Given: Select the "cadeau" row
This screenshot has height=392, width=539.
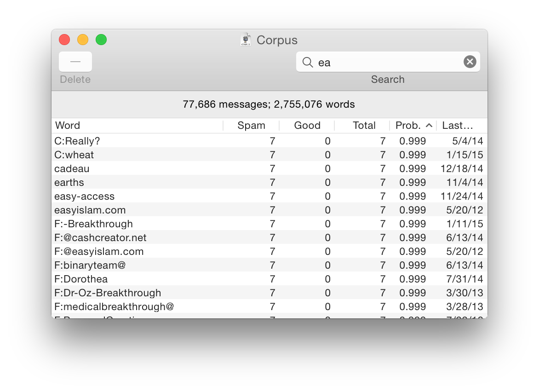Looking at the screenshot, I should [72, 168].
